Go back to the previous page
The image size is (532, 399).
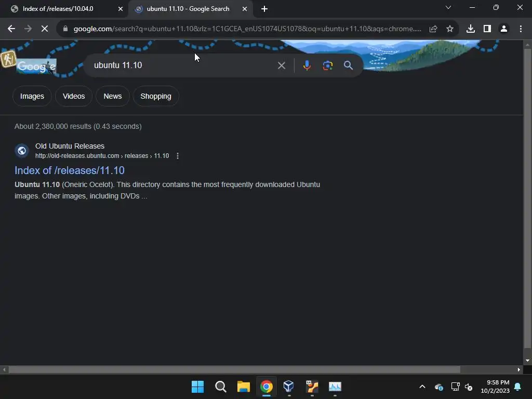[11, 29]
